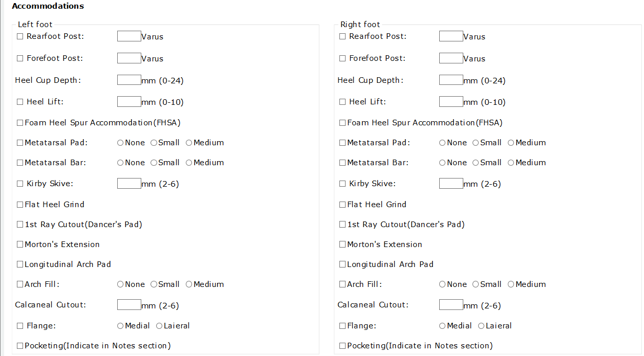Click left foot Heel Cup Depth field

(x=129, y=80)
